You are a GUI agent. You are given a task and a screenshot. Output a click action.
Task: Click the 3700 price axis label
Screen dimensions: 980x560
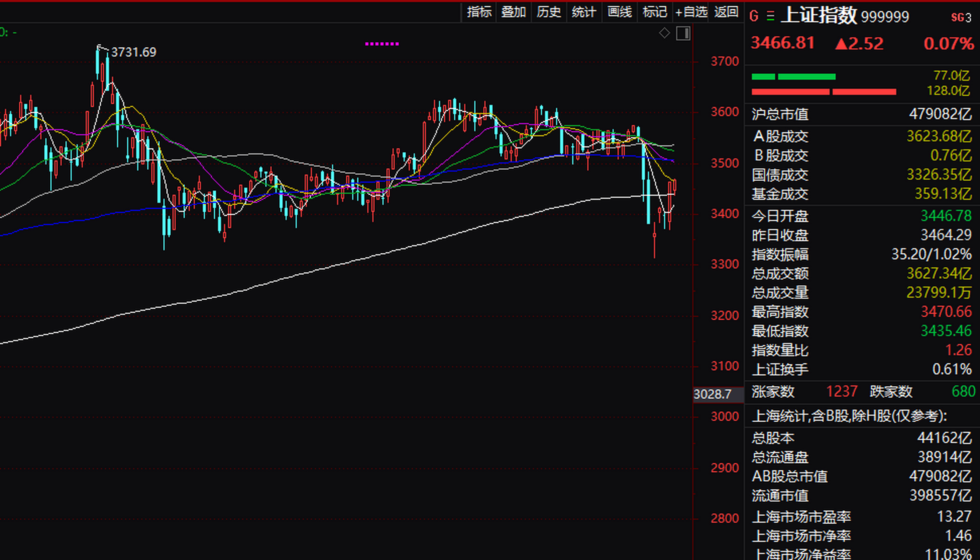pos(725,61)
